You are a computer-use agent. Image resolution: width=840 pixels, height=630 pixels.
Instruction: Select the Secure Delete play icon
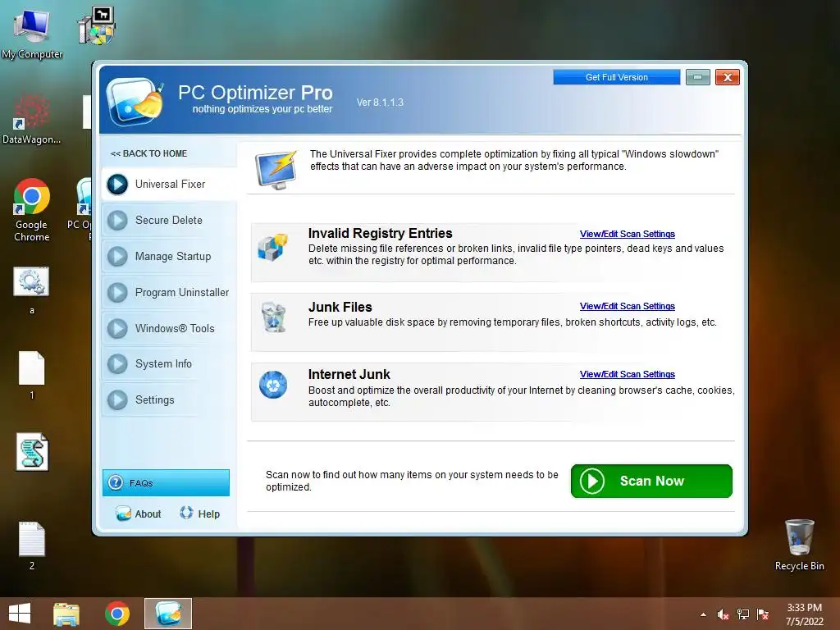(117, 220)
